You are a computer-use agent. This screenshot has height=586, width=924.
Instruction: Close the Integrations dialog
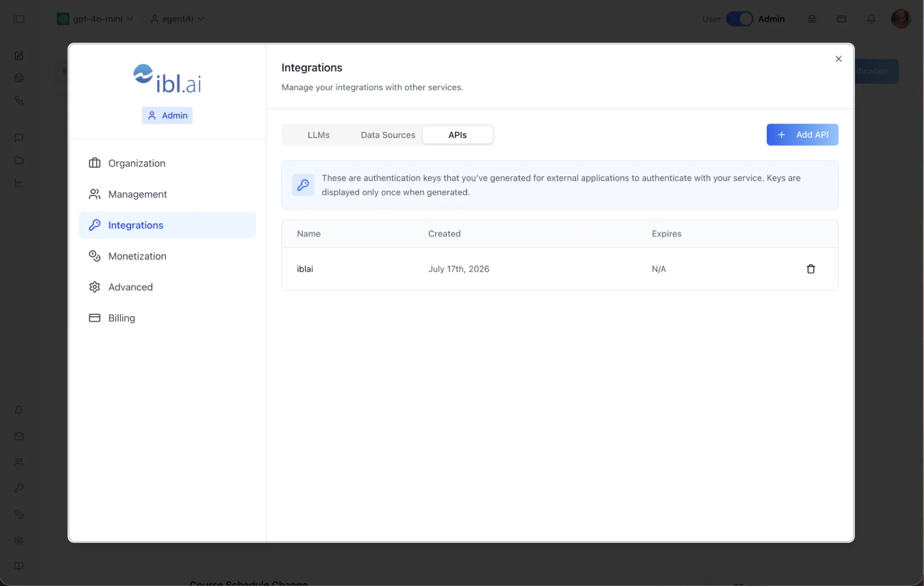click(839, 59)
